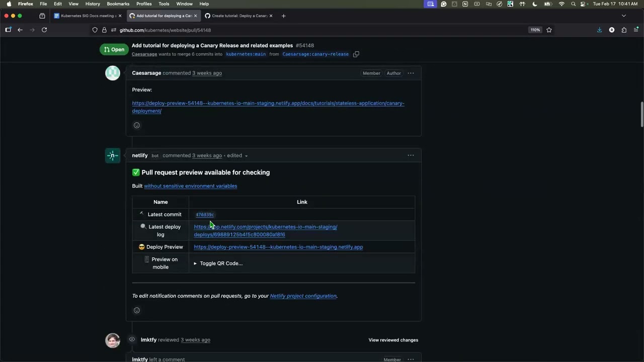Screen dimensions: 644x362
Task: Expand the edited history dropdown
Action: [237, 155]
